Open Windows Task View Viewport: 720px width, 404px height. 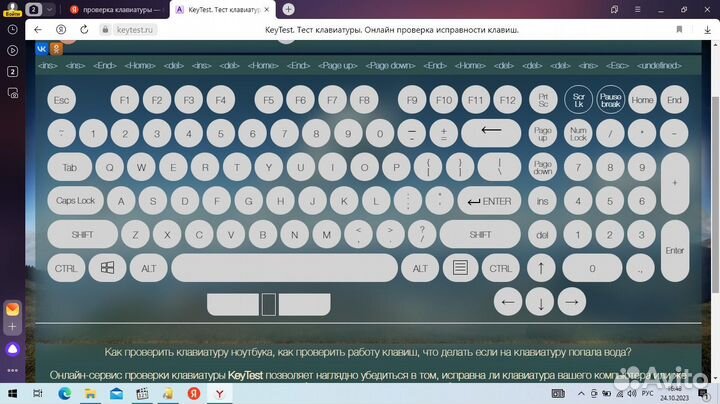click(x=38, y=393)
